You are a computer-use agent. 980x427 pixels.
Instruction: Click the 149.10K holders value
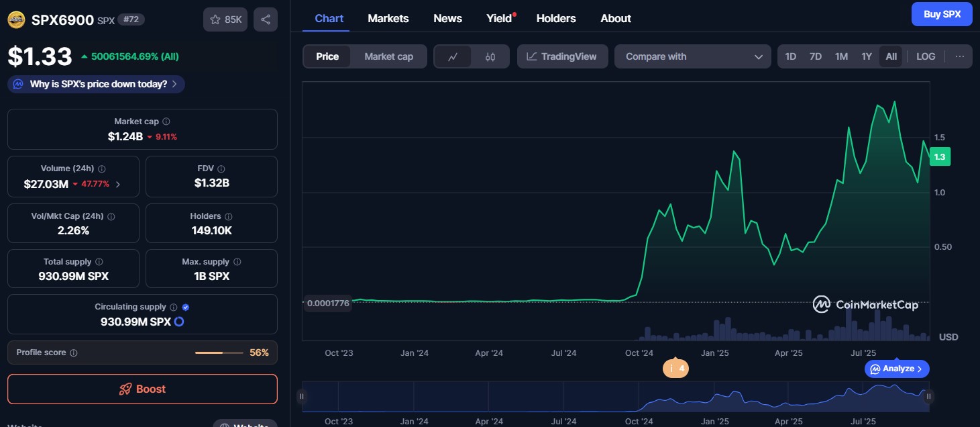coord(211,230)
